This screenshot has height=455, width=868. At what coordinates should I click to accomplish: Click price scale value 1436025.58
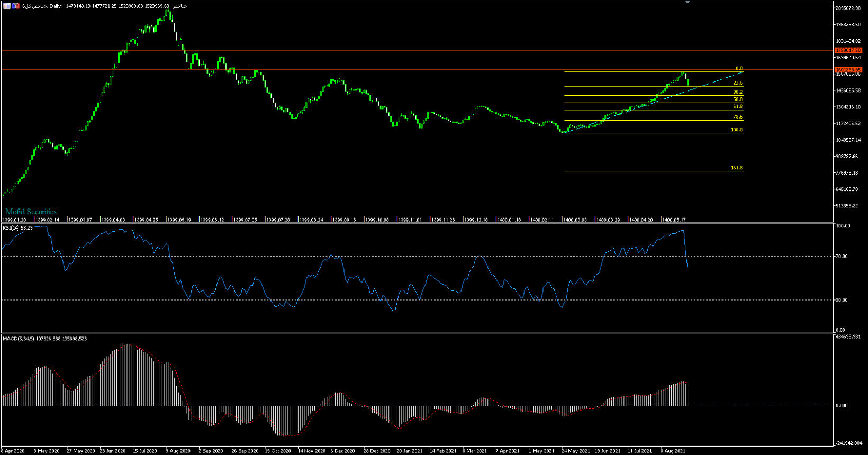tap(848, 90)
